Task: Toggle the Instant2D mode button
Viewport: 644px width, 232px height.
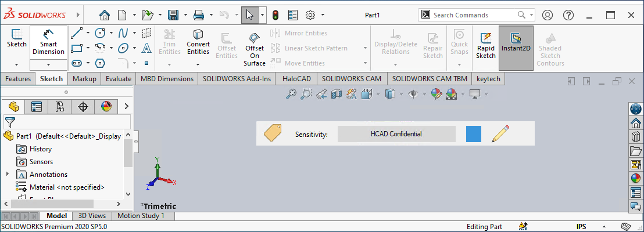Action: (x=516, y=43)
